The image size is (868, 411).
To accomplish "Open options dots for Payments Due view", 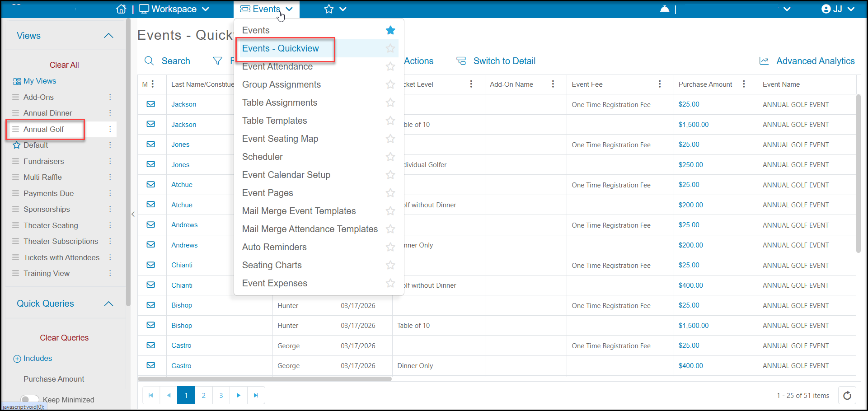I will (x=110, y=193).
